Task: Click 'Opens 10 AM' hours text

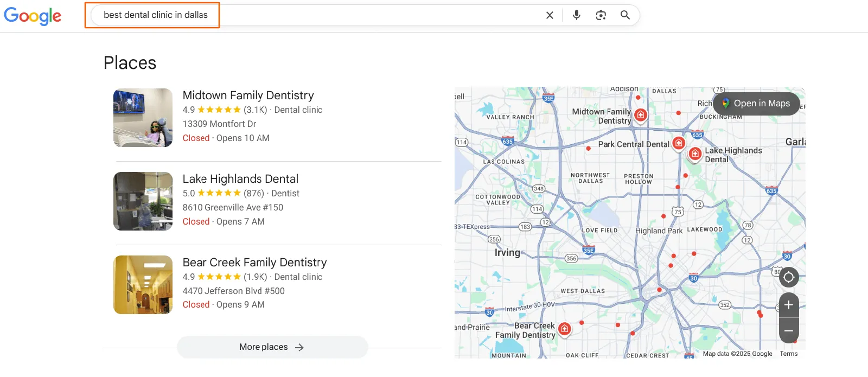Action: [x=243, y=138]
